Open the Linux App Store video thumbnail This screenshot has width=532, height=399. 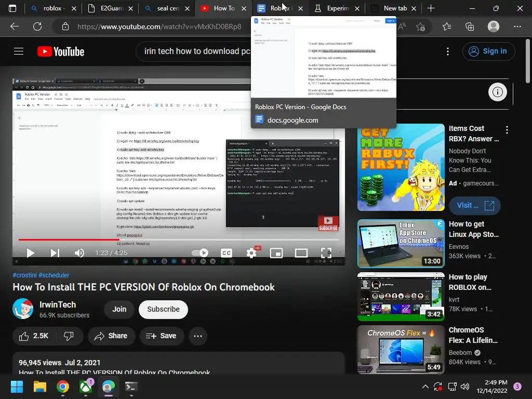401,243
